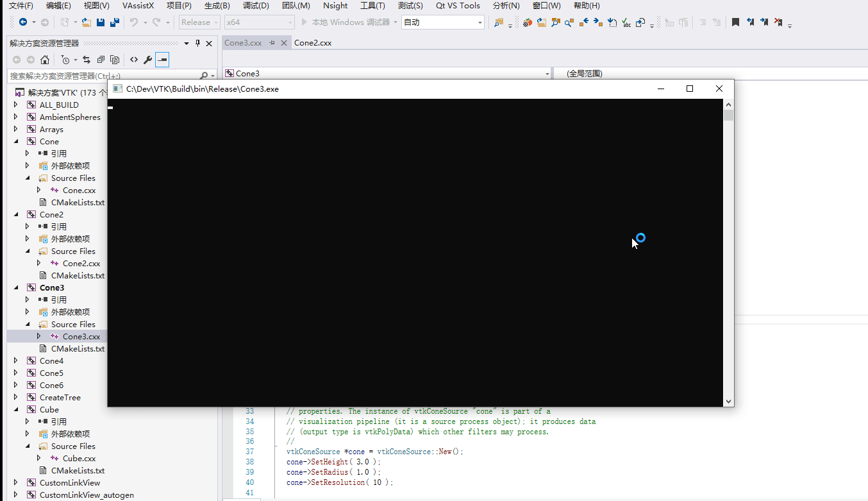Click the Undo arrow icon
The image size is (868, 501).
[x=134, y=22]
